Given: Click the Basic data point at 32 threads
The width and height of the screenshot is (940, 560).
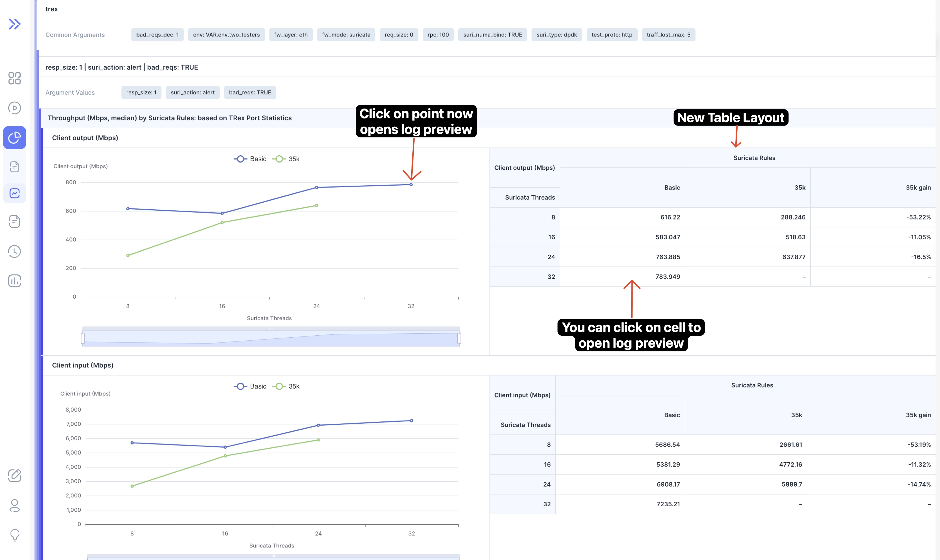Looking at the screenshot, I should click(x=411, y=185).
